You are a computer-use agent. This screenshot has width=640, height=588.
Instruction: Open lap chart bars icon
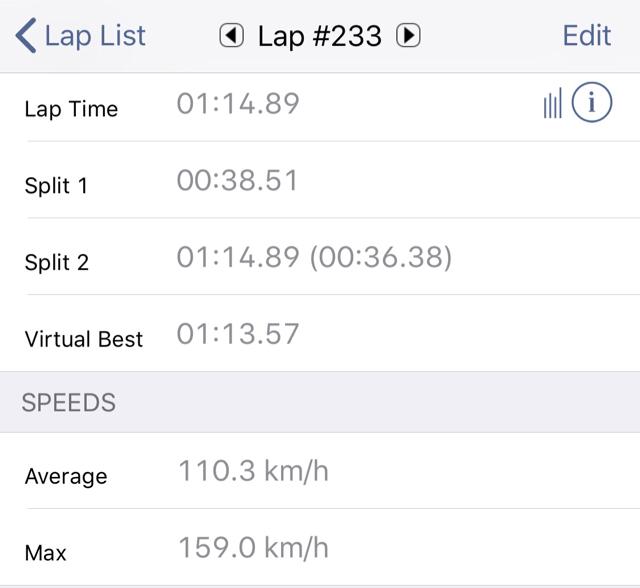point(553,103)
